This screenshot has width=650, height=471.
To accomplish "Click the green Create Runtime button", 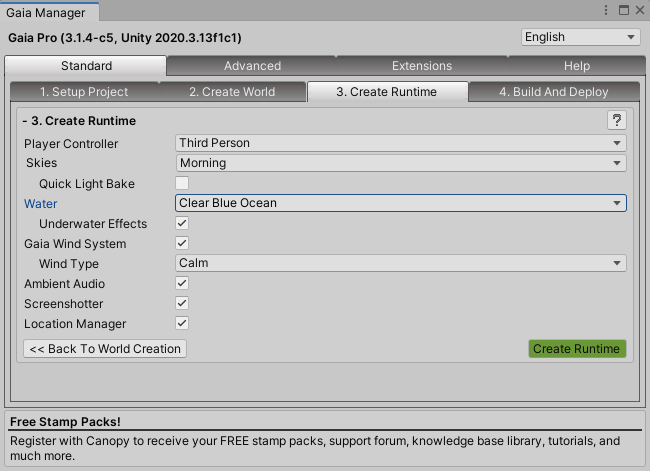I will click(x=577, y=349).
